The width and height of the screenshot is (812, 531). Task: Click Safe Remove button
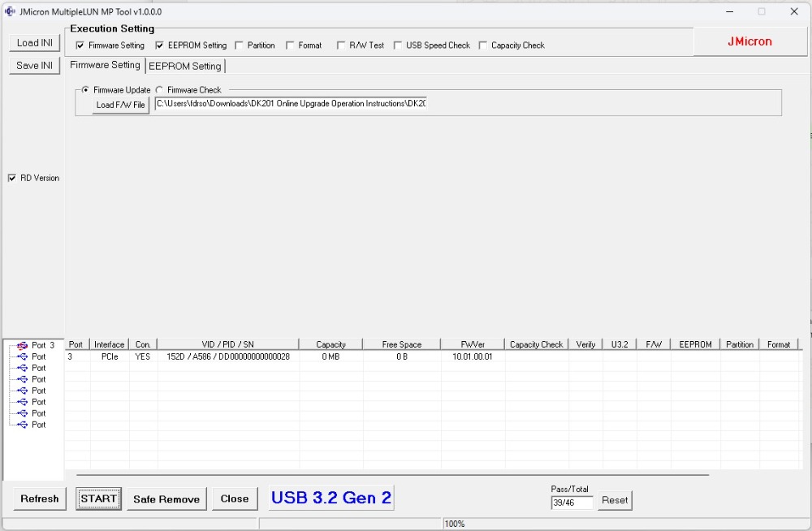click(166, 499)
